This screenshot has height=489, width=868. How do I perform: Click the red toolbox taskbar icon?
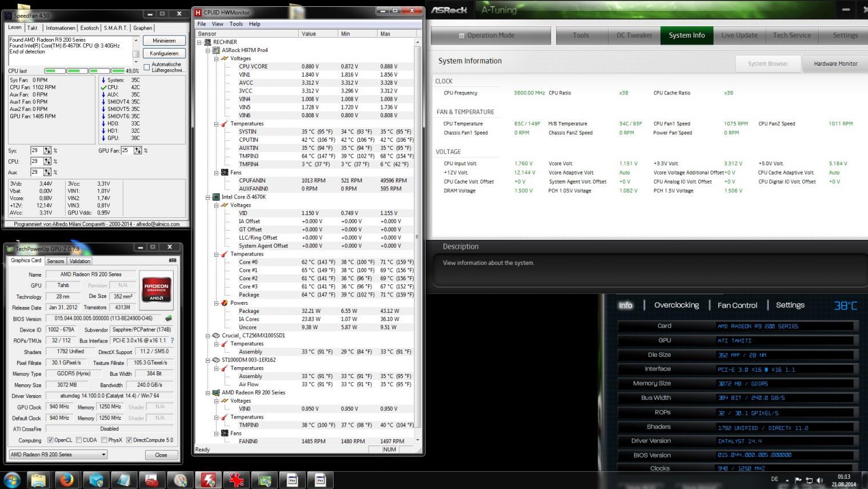[x=151, y=480]
